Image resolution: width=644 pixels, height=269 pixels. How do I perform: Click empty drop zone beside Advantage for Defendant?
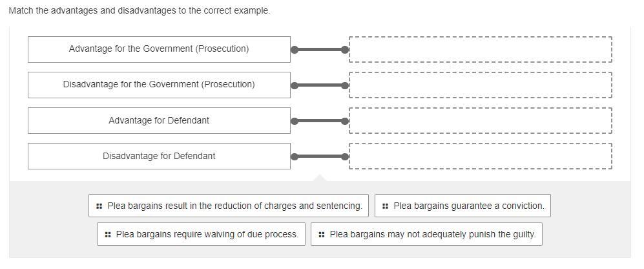[480, 121]
